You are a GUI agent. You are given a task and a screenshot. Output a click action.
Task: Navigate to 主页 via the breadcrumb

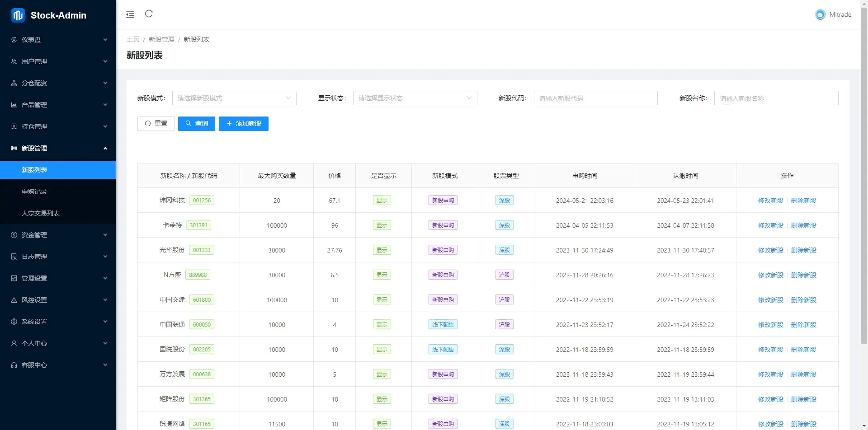[133, 39]
